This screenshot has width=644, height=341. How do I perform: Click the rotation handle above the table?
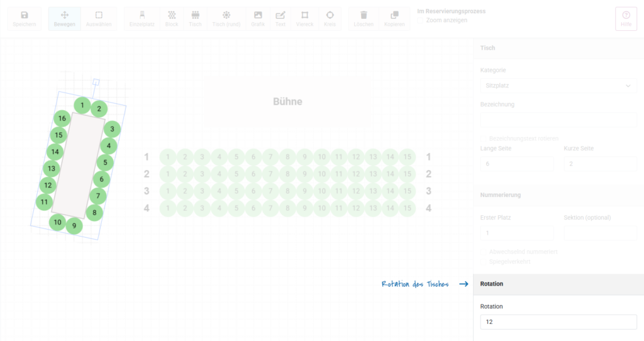(x=96, y=82)
